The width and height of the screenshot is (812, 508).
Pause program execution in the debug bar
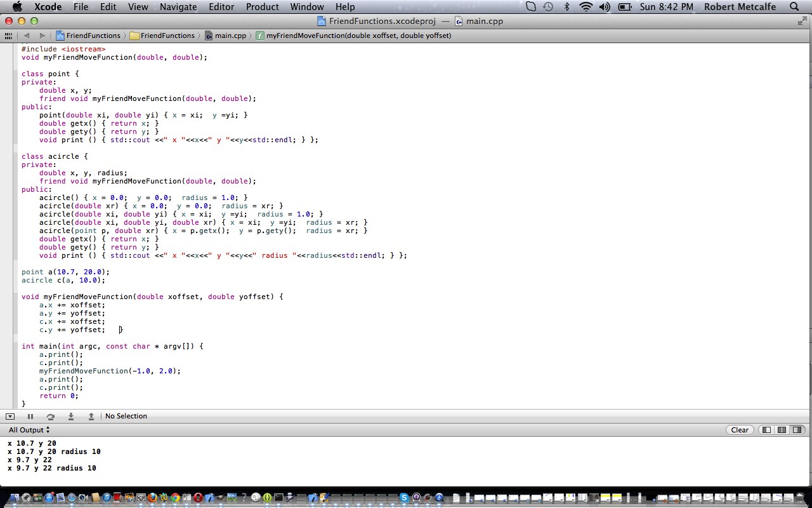tap(30, 416)
